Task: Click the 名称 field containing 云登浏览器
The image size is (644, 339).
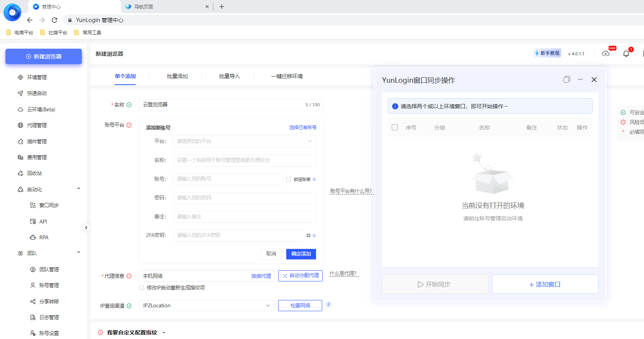Action: click(x=231, y=105)
